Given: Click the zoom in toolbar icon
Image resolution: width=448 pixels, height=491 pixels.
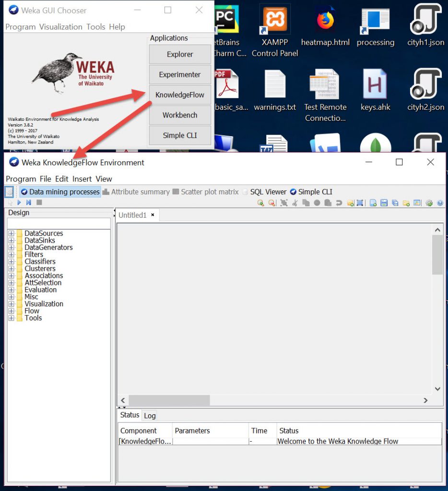Looking at the screenshot, I should click(260, 203).
